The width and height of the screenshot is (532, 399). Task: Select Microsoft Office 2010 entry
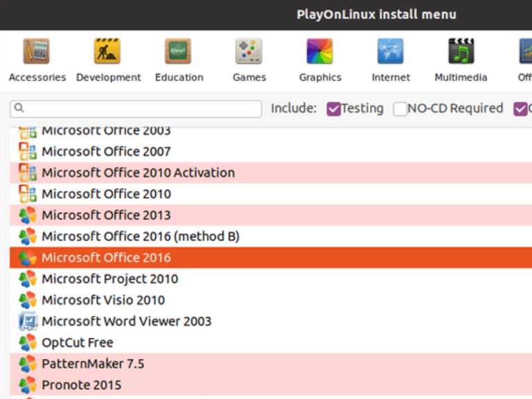tap(271, 194)
